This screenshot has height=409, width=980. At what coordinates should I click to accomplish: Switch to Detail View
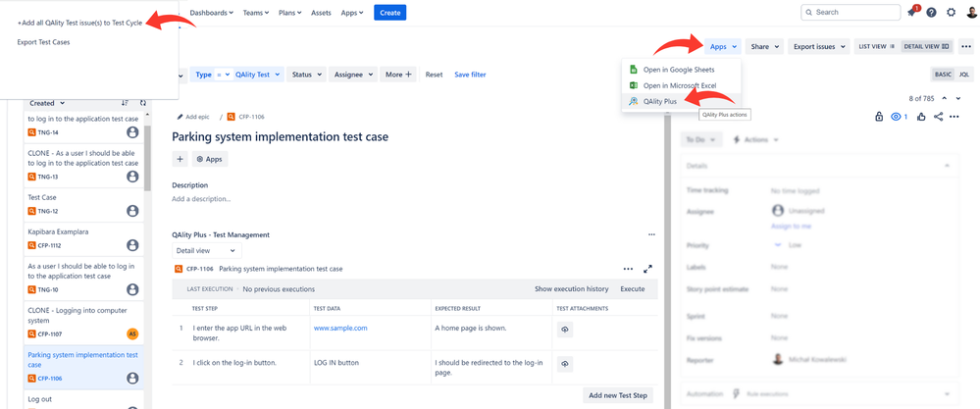tap(927, 46)
